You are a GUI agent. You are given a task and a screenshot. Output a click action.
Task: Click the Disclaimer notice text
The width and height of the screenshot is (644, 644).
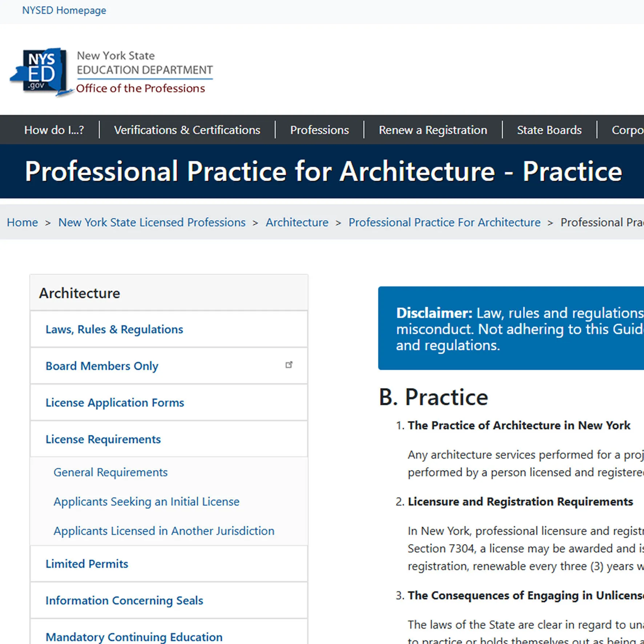point(520,329)
